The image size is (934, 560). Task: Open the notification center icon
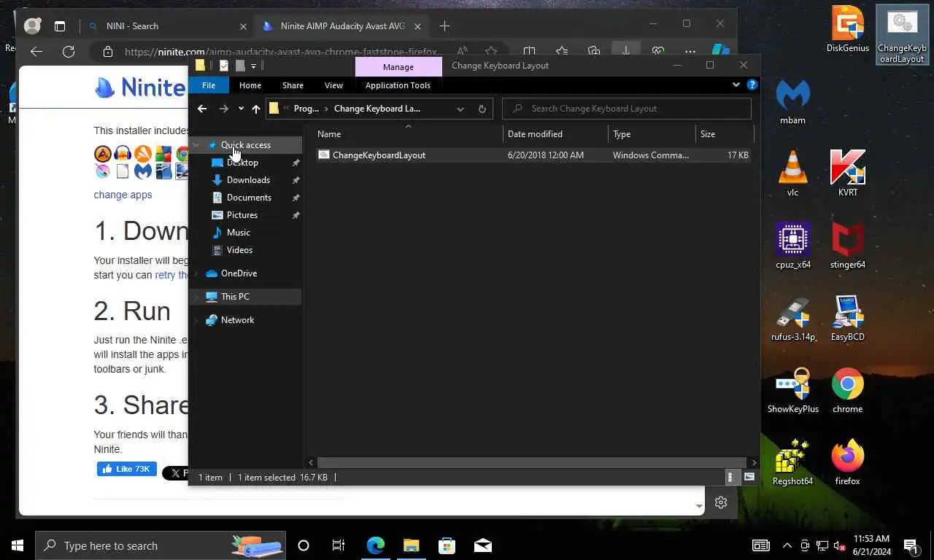coord(911,545)
